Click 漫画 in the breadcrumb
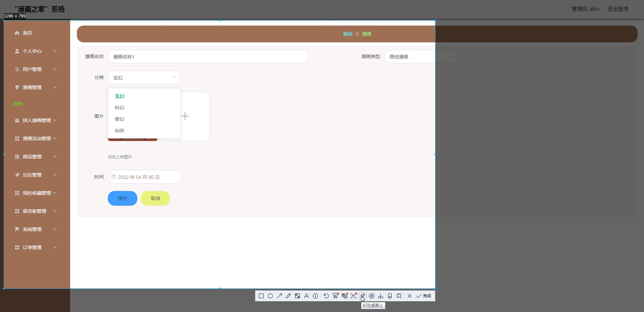644x312 pixels. 367,34
